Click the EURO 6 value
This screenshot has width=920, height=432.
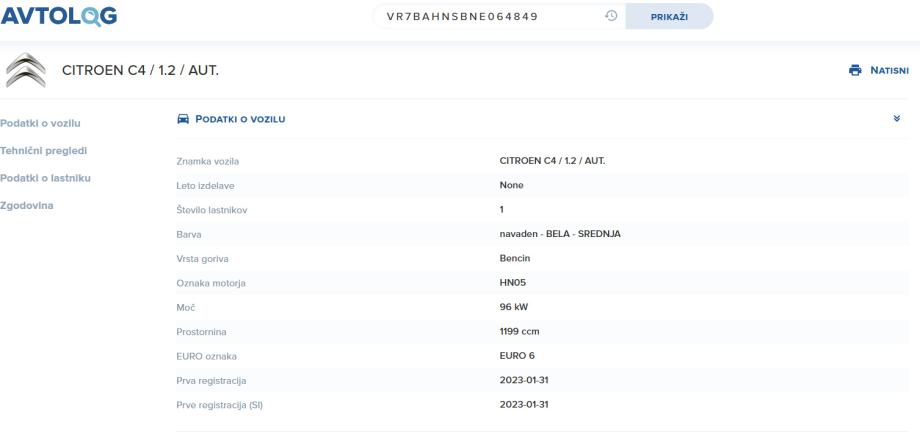pos(517,355)
